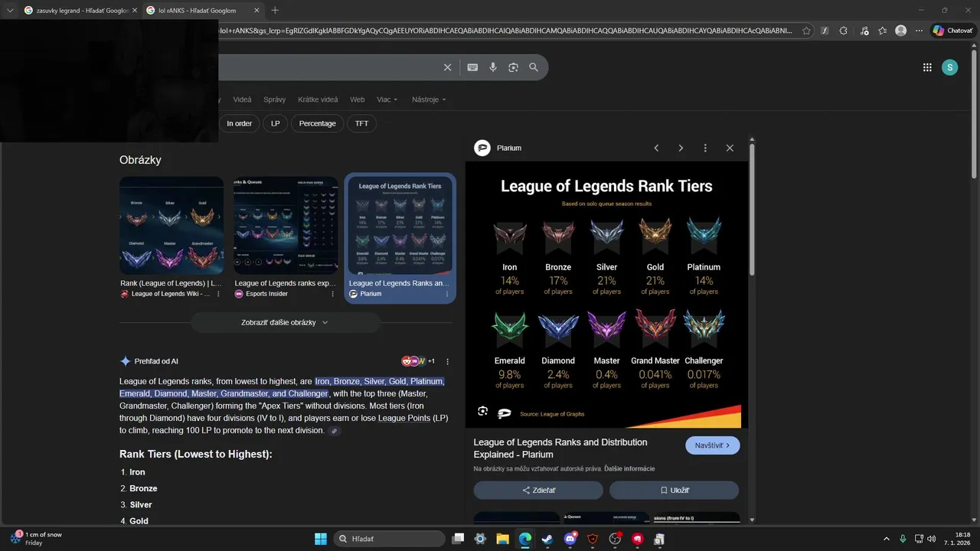Screen dimensions: 980x551
Task: Open options for the Esports Insider image
Action: coord(332,294)
